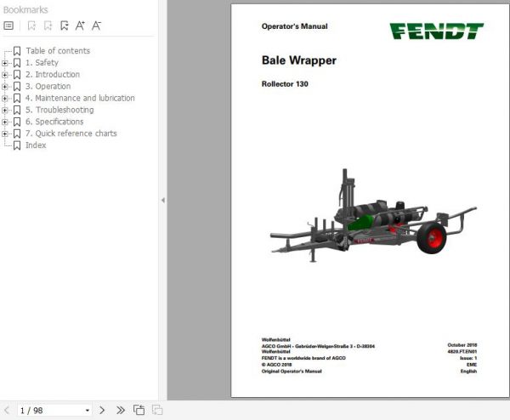Screen dimensions: 510x420
Task: Click the © AGCO 2018 text
Action: pos(277,365)
